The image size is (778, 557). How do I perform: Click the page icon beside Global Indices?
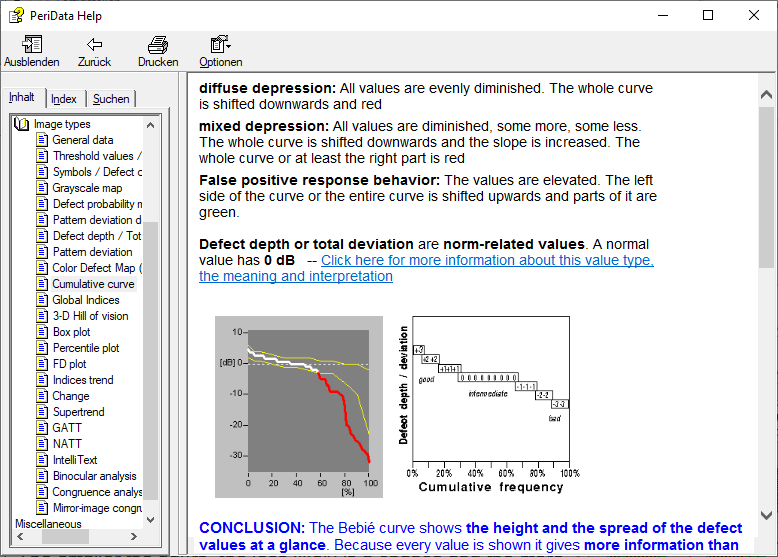(x=42, y=300)
